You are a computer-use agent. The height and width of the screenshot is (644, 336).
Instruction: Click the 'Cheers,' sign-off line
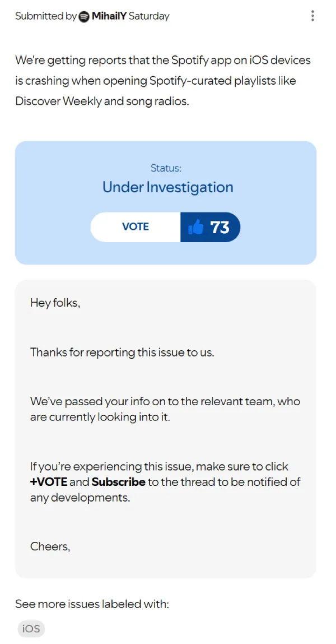[50, 546]
